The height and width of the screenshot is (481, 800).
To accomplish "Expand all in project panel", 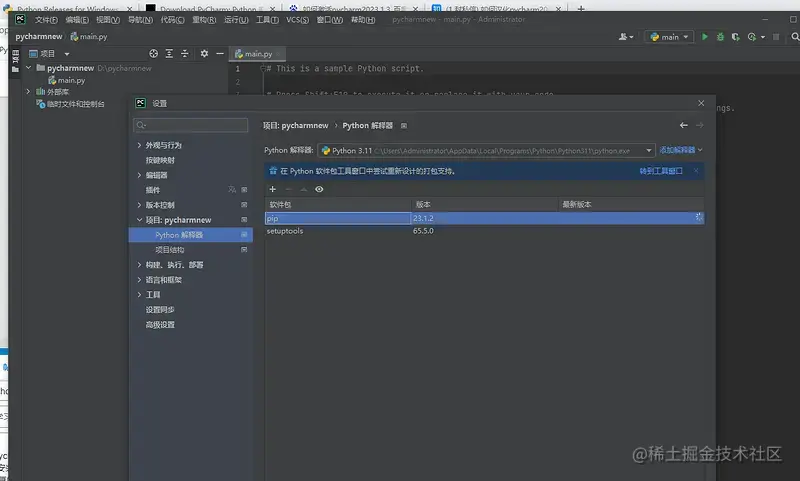I will click(169, 54).
